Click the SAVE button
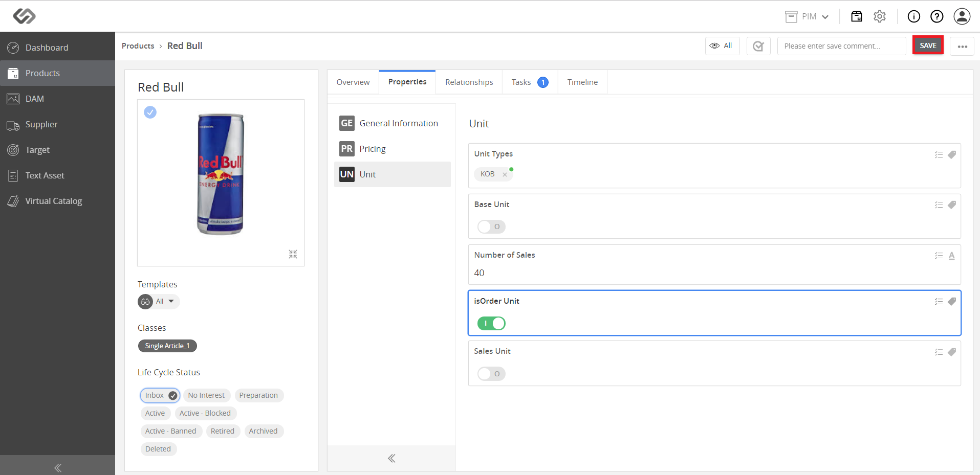Image resolution: width=980 pixels, height=475 pixels. pos(928,46)
